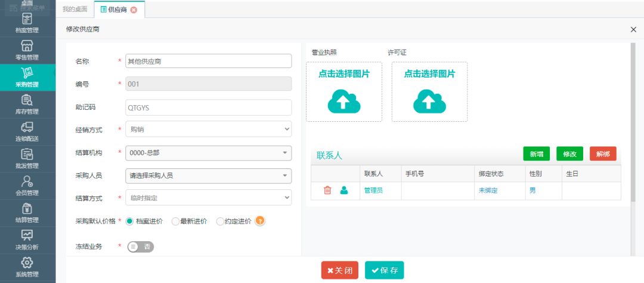Switch to 我的桌面 tab
644x283 pixels.
coord(75,10)
